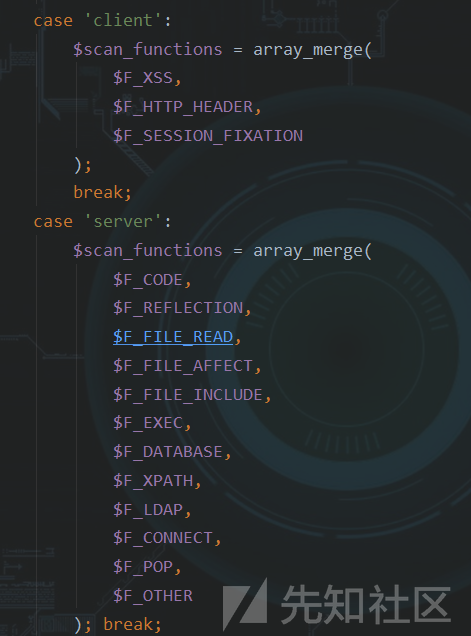Click the $F_OTHER variable
Screen dimensions: 471x636
coord(153,596)
